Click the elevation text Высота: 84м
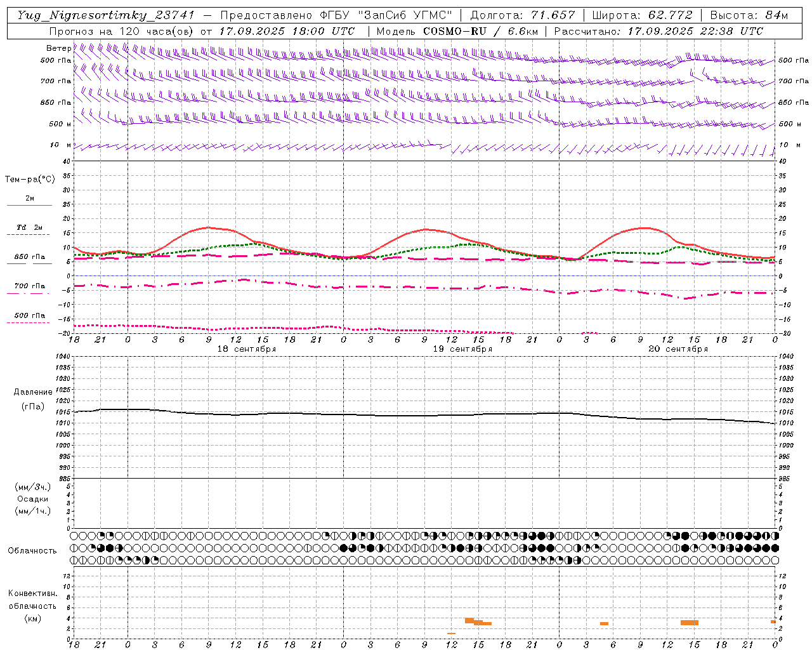This screenshot has height=650, width=812. [749, 15]
